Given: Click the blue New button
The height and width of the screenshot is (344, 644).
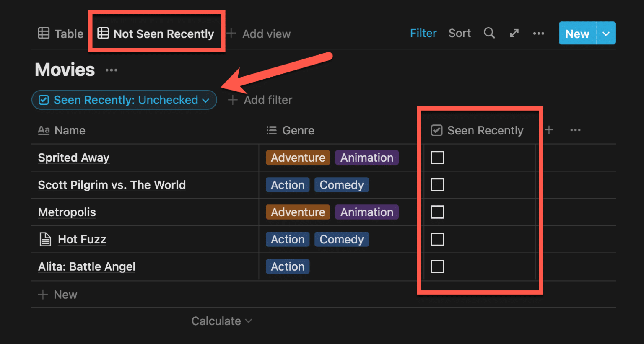Looking at the screenshot, I should pos(577,34).
